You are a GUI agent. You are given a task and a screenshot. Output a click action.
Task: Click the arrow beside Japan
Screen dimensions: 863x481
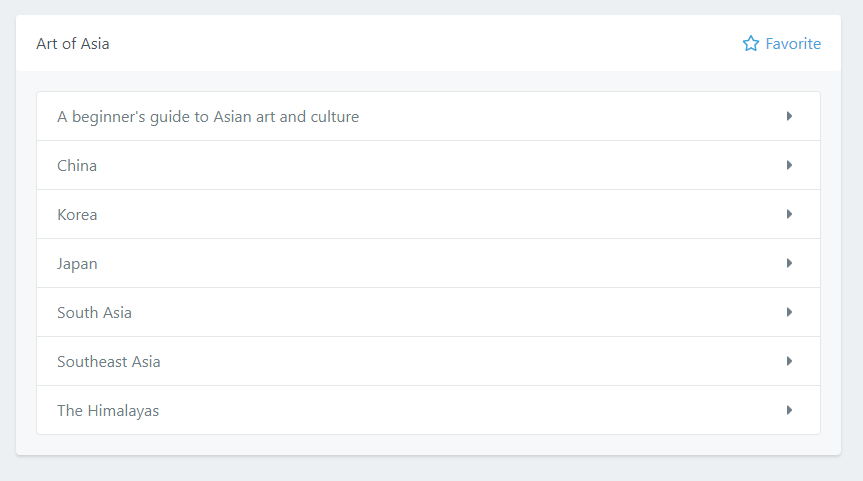(x=789, y=263)
